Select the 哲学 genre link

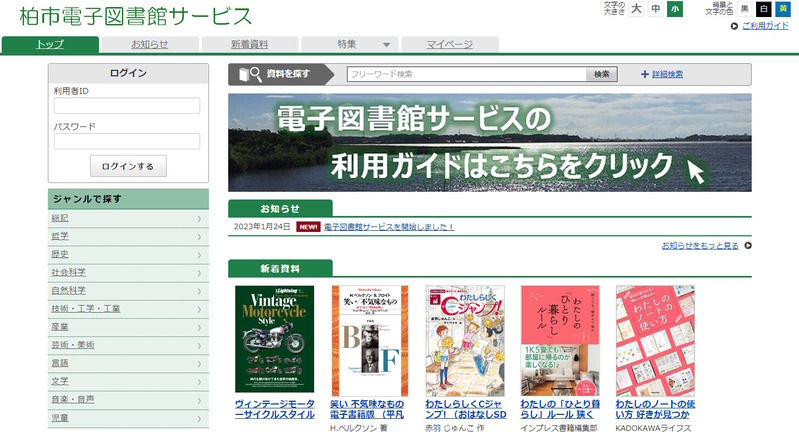(x=60, y=236)
